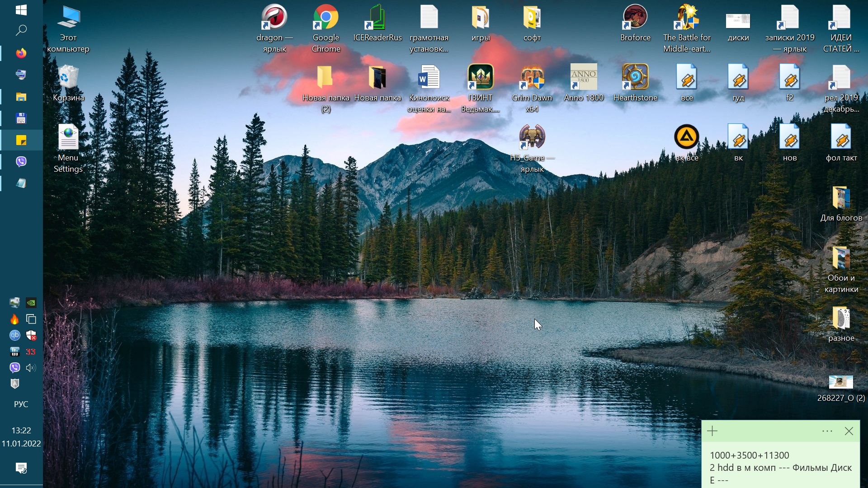Click the Windows Security shield tray icon
This screenshot has width=868, height=488.
point(31,335)
